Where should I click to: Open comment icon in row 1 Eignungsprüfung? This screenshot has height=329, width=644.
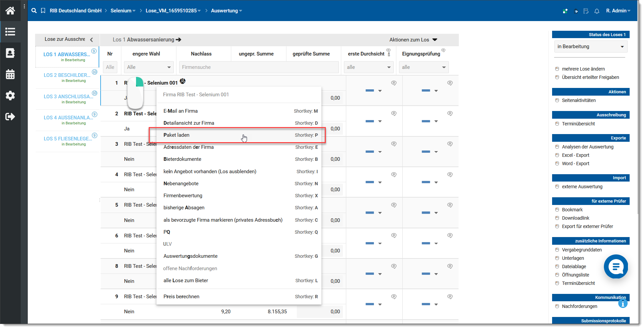tap(450, 83)
